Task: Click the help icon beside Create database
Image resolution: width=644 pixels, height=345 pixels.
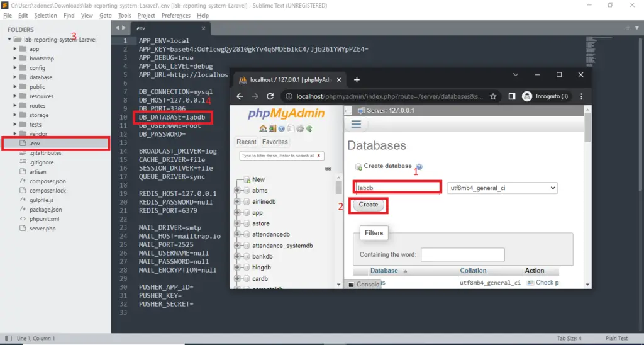Action: pos(419,167)
